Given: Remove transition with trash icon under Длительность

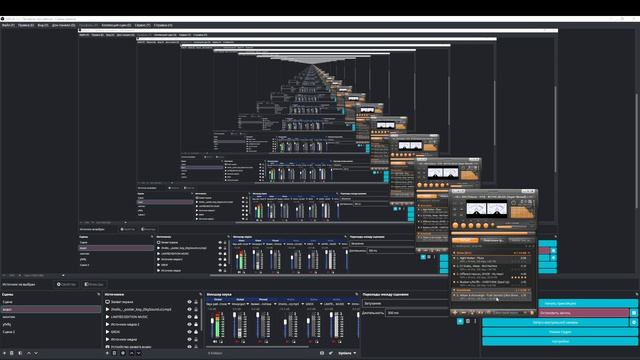Looking at the screenshot, I should [x=468, y=322].
